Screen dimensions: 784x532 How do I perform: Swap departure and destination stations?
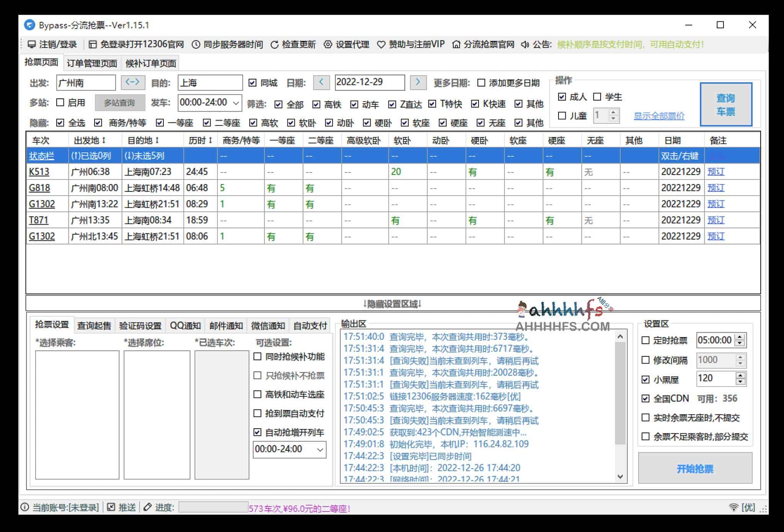coord(133,82)
